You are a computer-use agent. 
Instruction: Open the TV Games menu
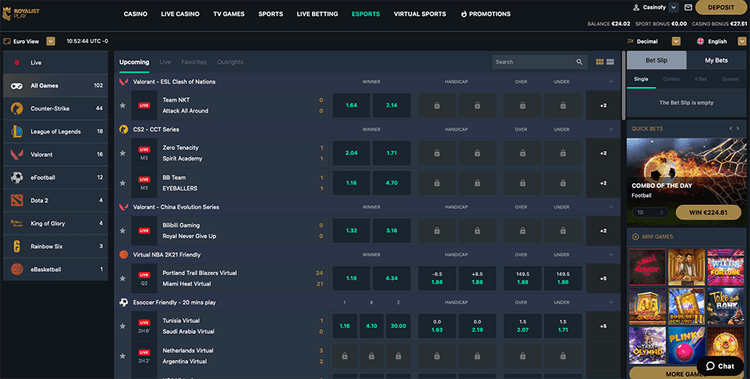coord(229,14)
